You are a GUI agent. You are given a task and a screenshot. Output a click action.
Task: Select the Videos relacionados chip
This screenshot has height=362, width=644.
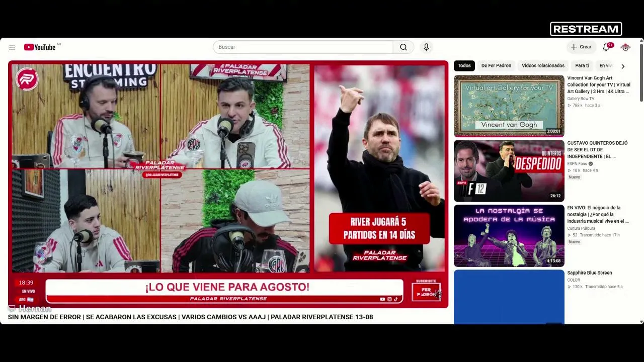pos(543,66)
